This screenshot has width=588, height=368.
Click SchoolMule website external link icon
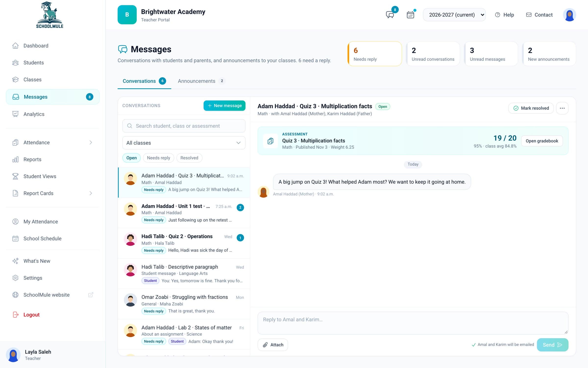pos(91,295)
